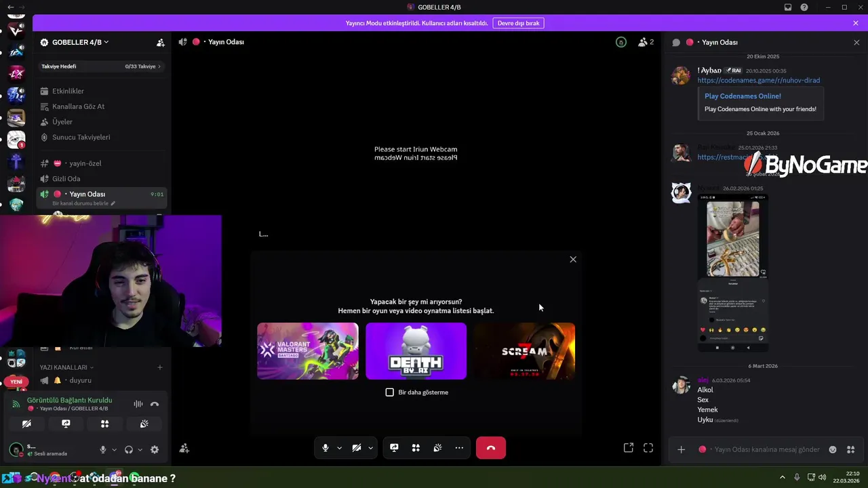Open codenames.game link in chat
The height and width of the screenshot is (488, 868).
click(x=758, y=80)
